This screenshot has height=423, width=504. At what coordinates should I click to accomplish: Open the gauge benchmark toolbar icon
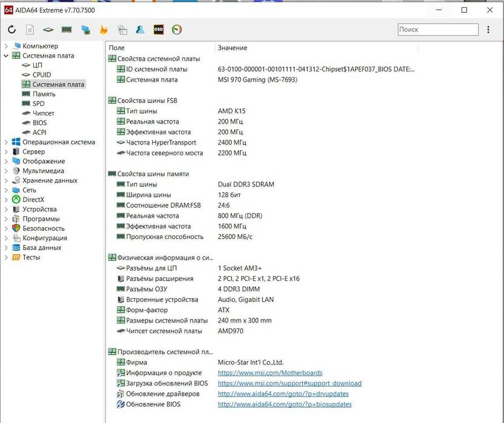coord(177,30)
